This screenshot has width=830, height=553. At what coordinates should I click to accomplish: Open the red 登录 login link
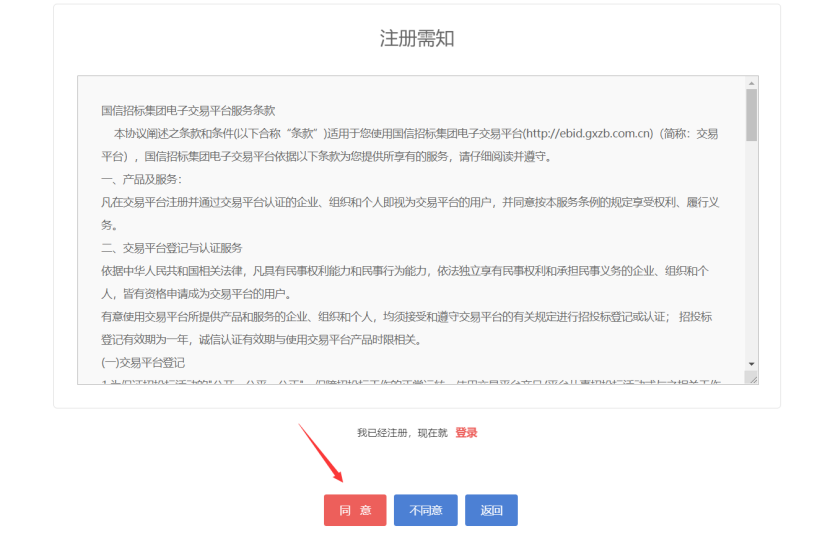coord(466,433)
